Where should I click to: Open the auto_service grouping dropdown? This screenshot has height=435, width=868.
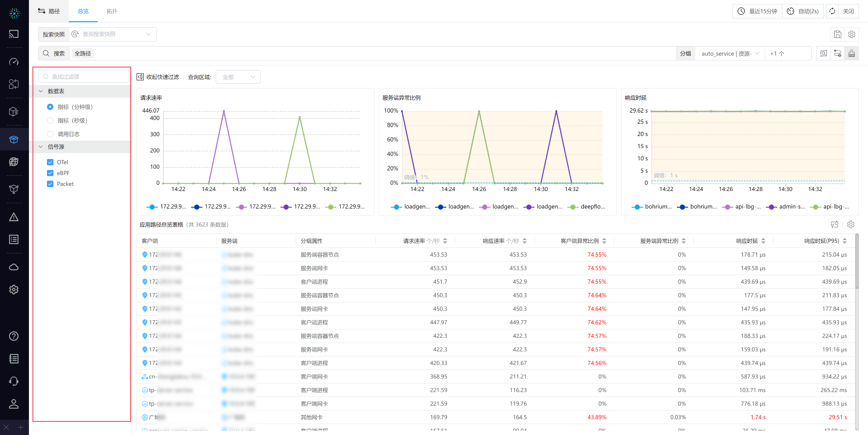pyautogui.click(x=729, y=53)
